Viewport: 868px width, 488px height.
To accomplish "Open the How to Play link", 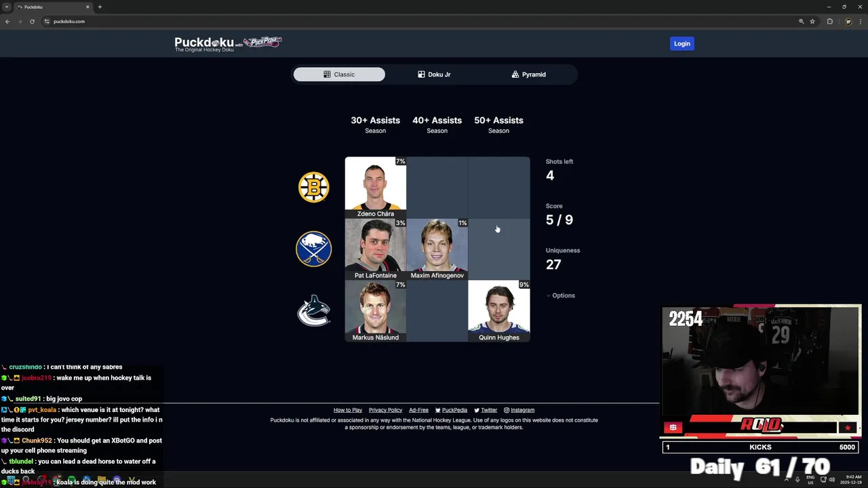I will click(348, 410).
